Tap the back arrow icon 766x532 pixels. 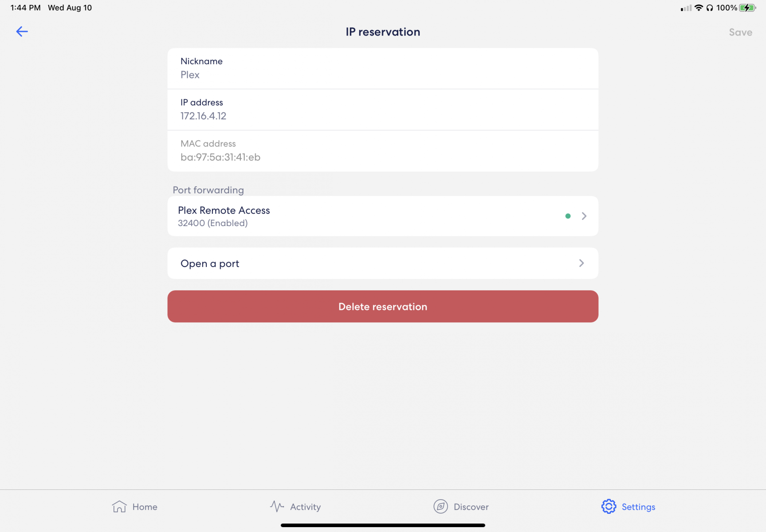point(22,31)
